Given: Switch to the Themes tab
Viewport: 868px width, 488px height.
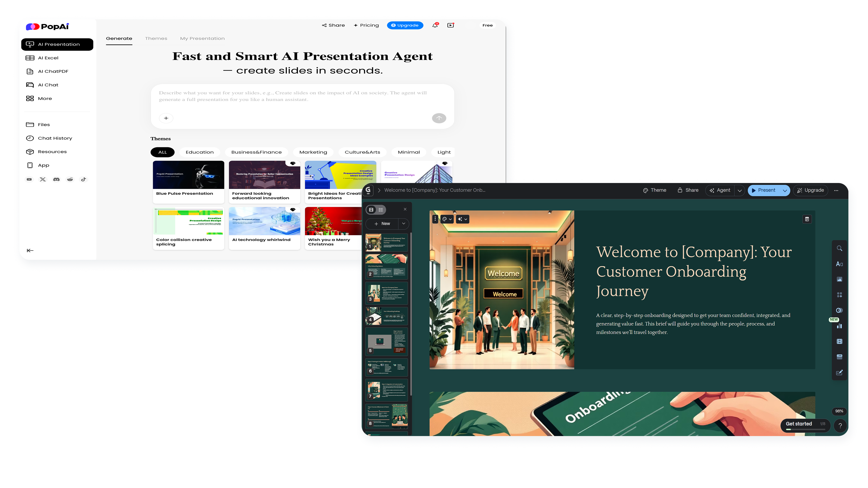Looking at the screenshot, I should pos(156,38).
